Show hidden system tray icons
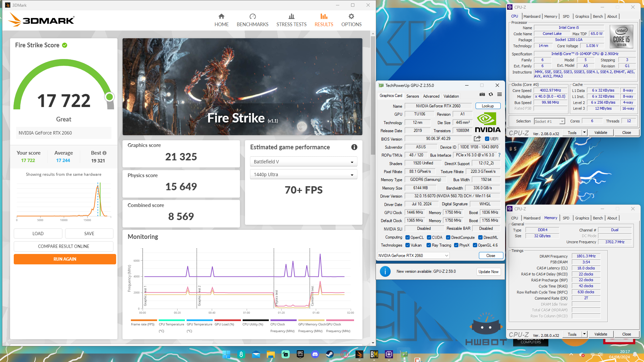 [x=571, y=354]
